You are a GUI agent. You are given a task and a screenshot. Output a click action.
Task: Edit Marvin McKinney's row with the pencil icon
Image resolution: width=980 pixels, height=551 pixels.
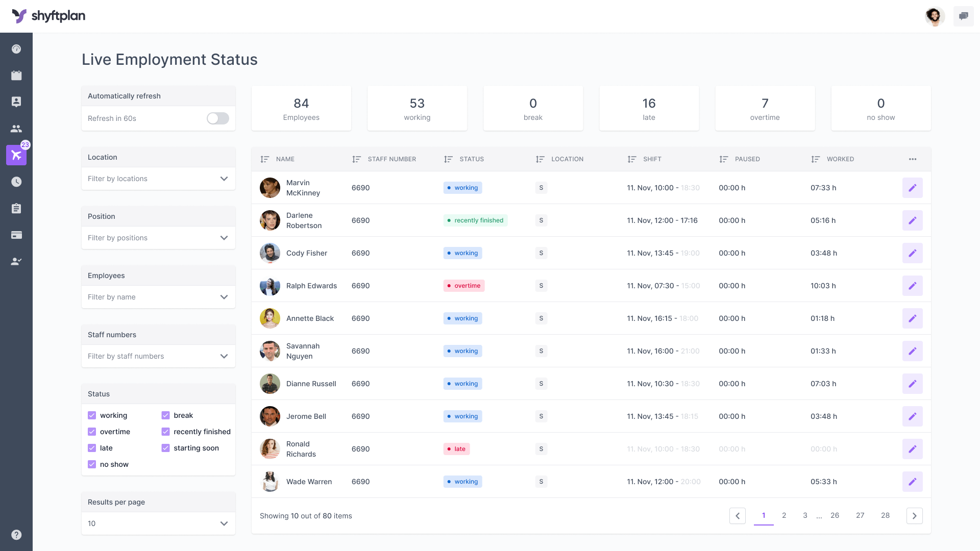913,188
